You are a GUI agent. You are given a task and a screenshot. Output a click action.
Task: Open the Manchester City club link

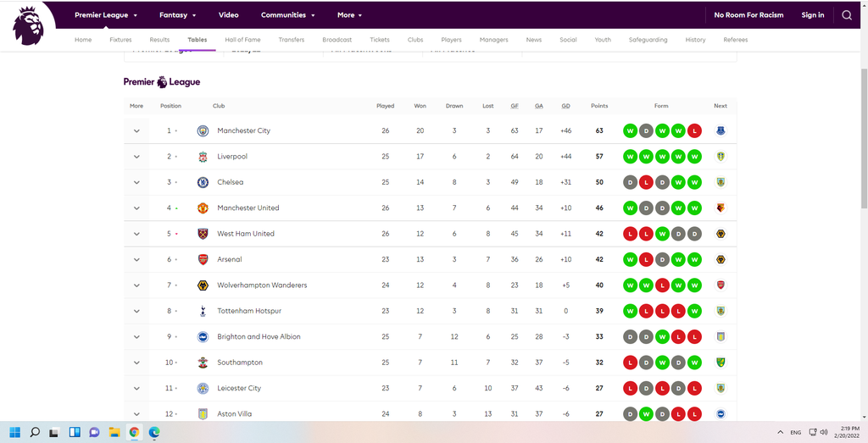click(243, 131)
